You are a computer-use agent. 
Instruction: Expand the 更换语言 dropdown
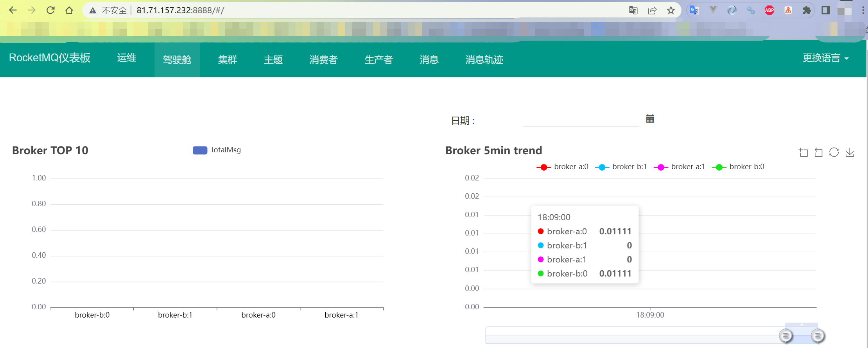[x=825, y=58]
